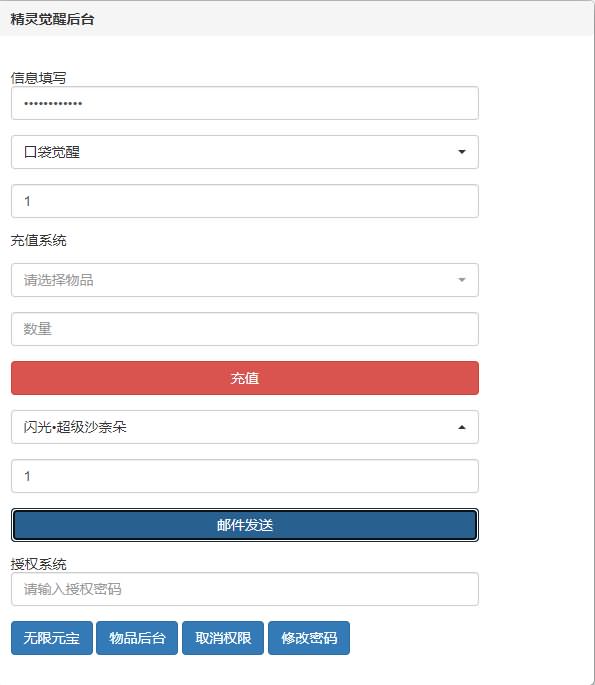The width and height of the screenshot is (595, 685).
Task: Open the 闪光•超级沙奈朵 mail item dropdown
Action: [245, 427]
